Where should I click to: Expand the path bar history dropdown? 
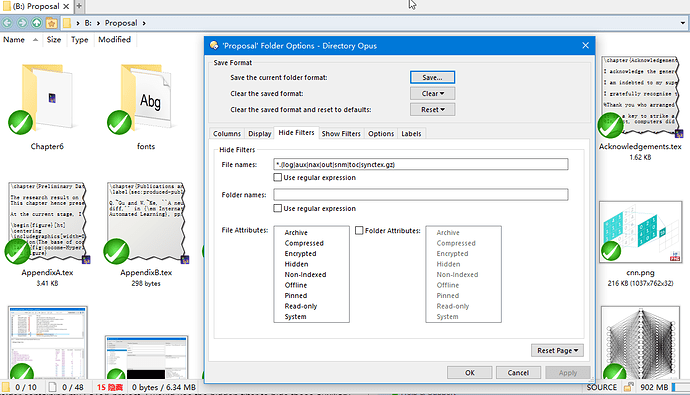point(683,23)
